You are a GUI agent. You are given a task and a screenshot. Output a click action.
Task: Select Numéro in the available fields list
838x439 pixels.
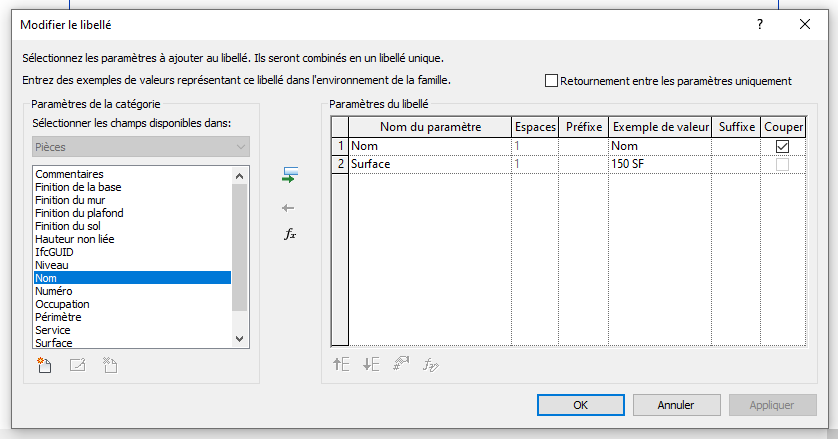pos(53,291)
